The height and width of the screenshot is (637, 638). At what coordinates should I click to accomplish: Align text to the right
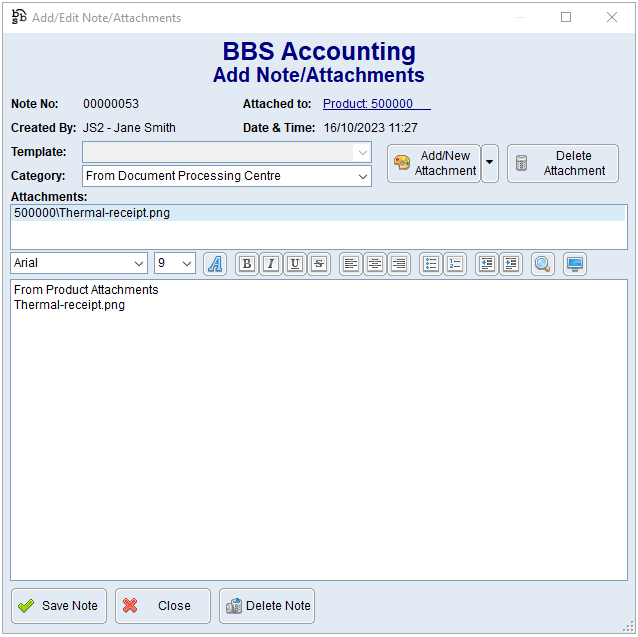(x=399, y=264)
